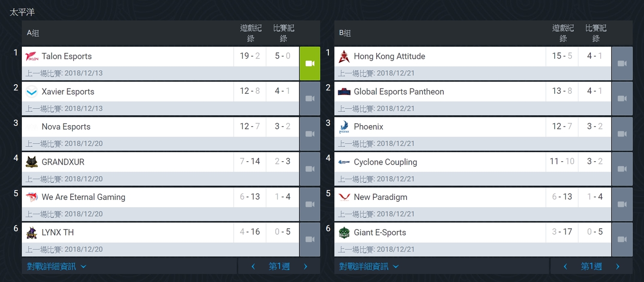This screenshot has width=644, height=282.
Task: Open the Nova Esports team name
Action: pyautogui.click(x=66, y=127)
